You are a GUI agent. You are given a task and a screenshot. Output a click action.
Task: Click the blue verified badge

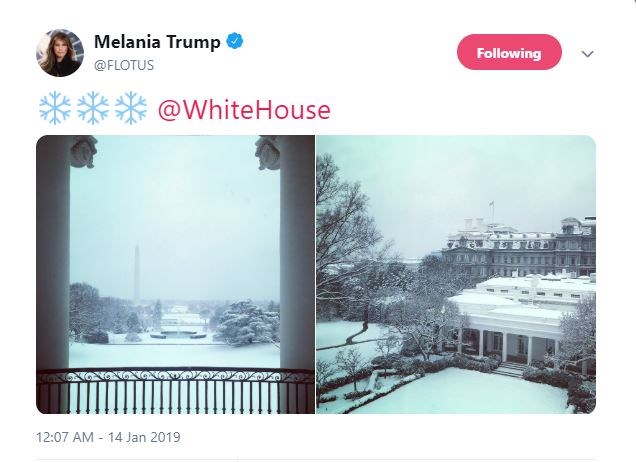[x=234, y=42]
